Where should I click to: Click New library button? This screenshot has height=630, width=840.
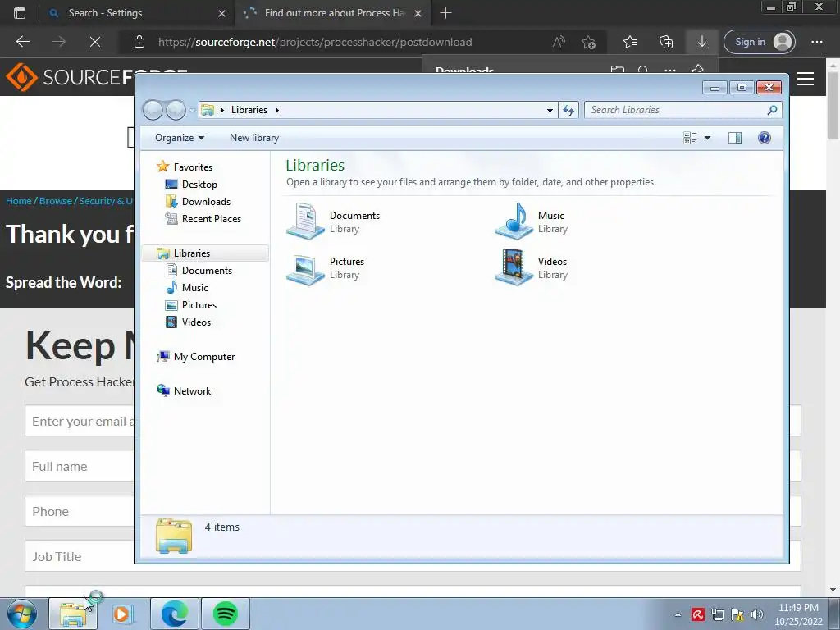point(254,138)
